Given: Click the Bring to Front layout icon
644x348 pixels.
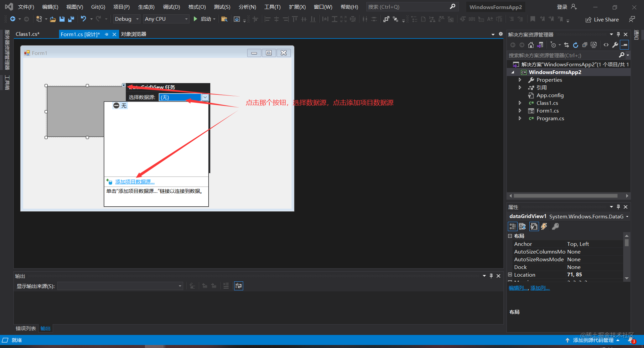Looking at the screenshot, I should [x=386, y=19].
